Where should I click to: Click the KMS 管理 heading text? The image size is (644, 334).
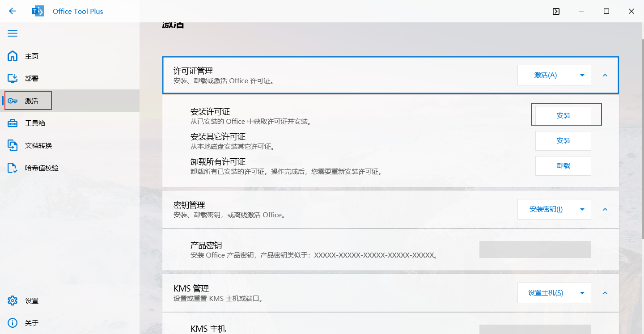coord(191,288)
